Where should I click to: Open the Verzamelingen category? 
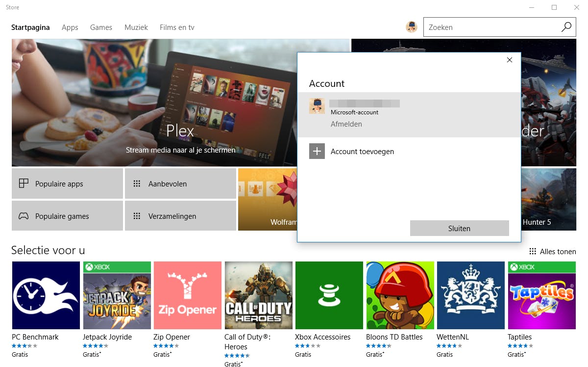coord(180,216)
